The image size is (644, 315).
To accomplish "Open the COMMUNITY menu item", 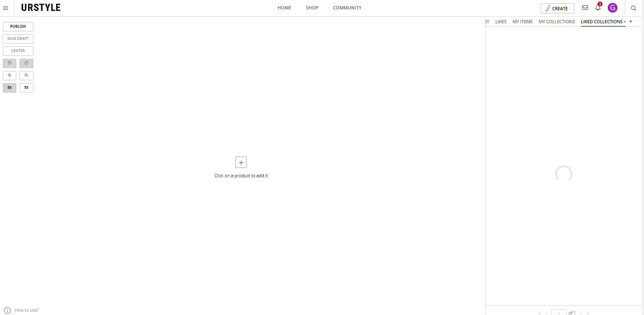I will (347, 8).
